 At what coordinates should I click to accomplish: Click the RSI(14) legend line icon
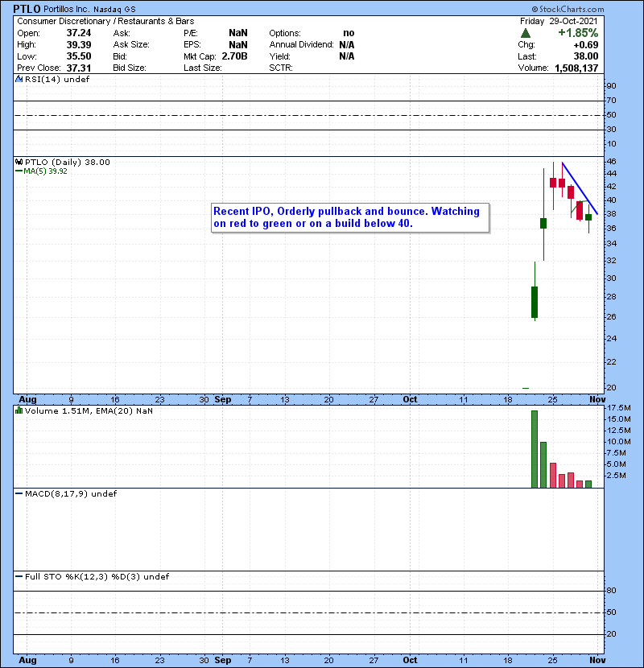click(x=19, y=79)
